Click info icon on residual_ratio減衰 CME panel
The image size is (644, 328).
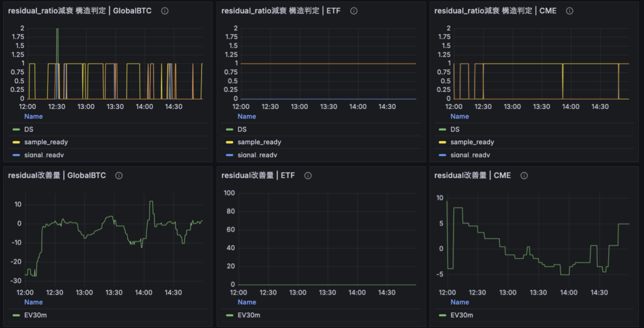point(570,11)
